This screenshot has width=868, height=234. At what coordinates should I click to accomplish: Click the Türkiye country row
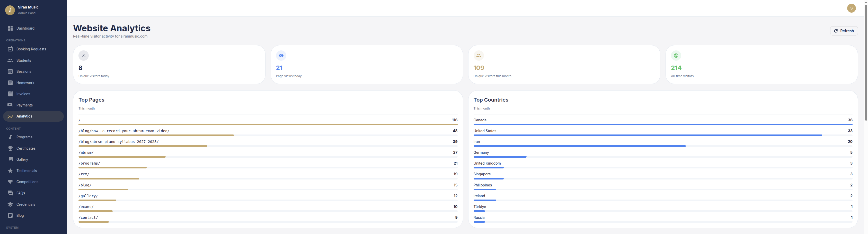tap(663, 208)
